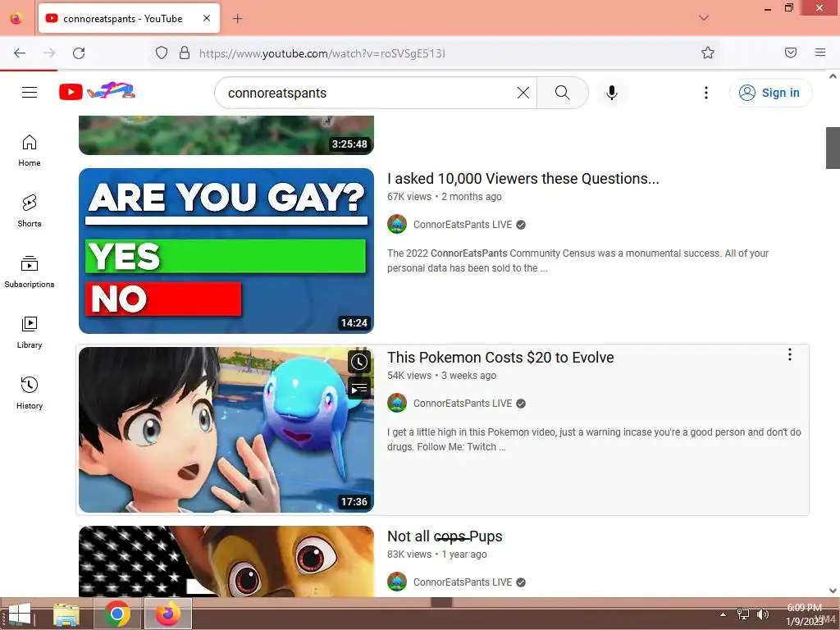Click the Firefox taskbar button

click(168, 614)
